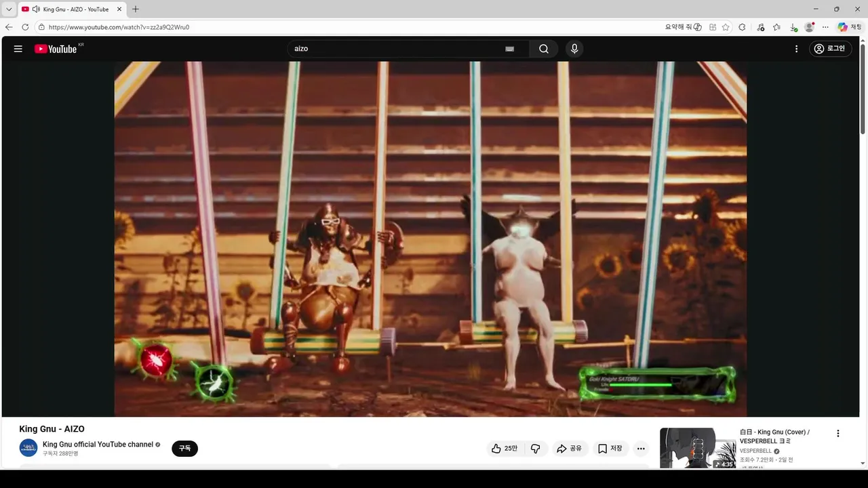Dislike the video with thumbs down
The height and width of the screenshot is (488, 868).
536,449
